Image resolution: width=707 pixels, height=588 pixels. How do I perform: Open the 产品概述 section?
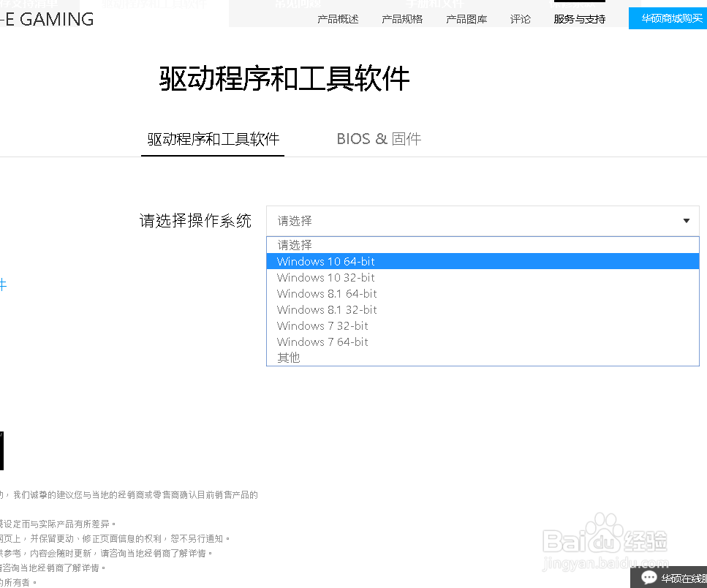point(338,19)
